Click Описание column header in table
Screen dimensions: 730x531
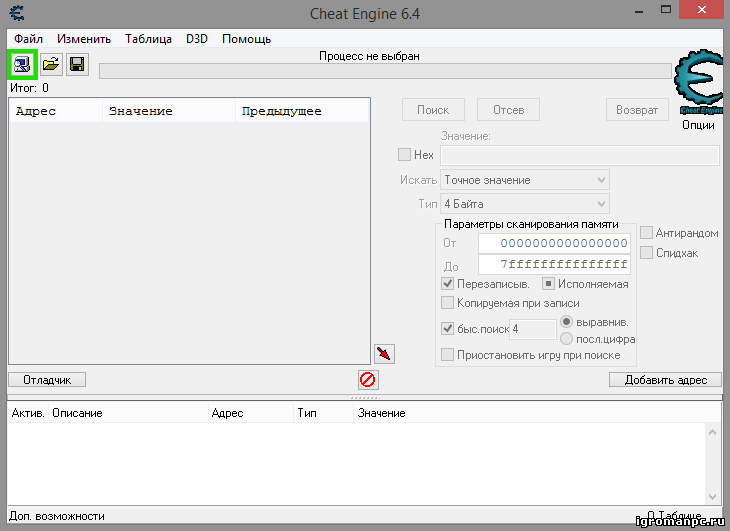click(128, 413)
